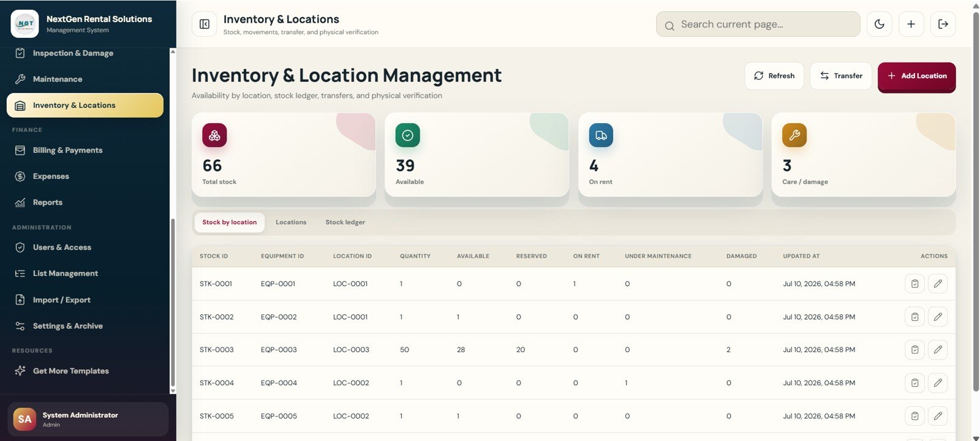
Task: Click the STK-0003 stock ID cell
Action: (217, 350)
